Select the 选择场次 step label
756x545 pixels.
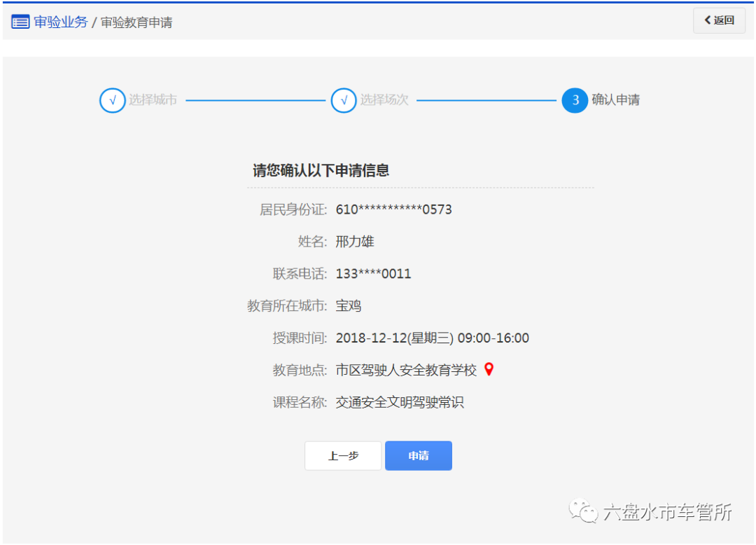[x=386, y=100]
